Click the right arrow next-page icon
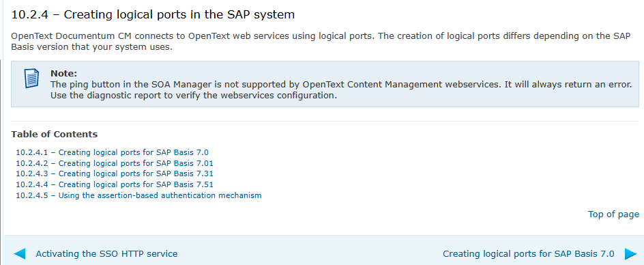Viewport: 644px width, 265px height. pos(630,253)
